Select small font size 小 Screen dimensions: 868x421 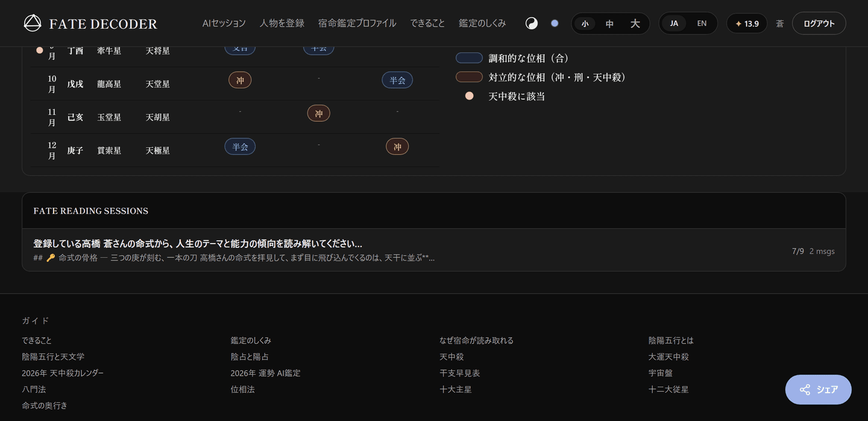pos(585,24)
